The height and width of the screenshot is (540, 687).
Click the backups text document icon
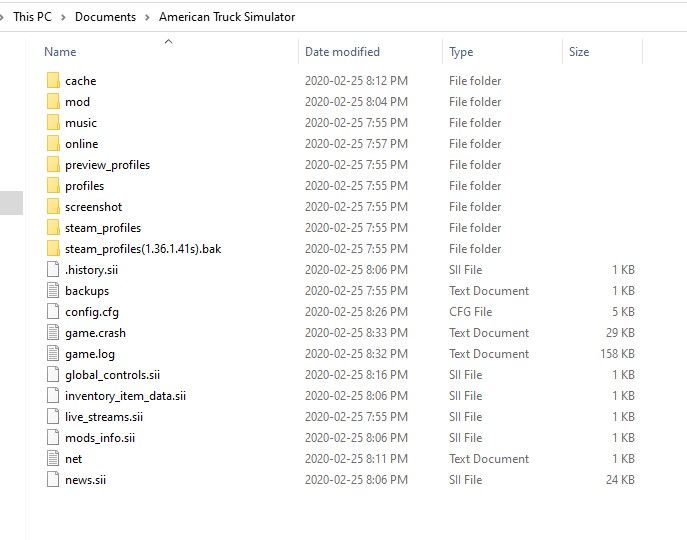(x=53, y=291)
